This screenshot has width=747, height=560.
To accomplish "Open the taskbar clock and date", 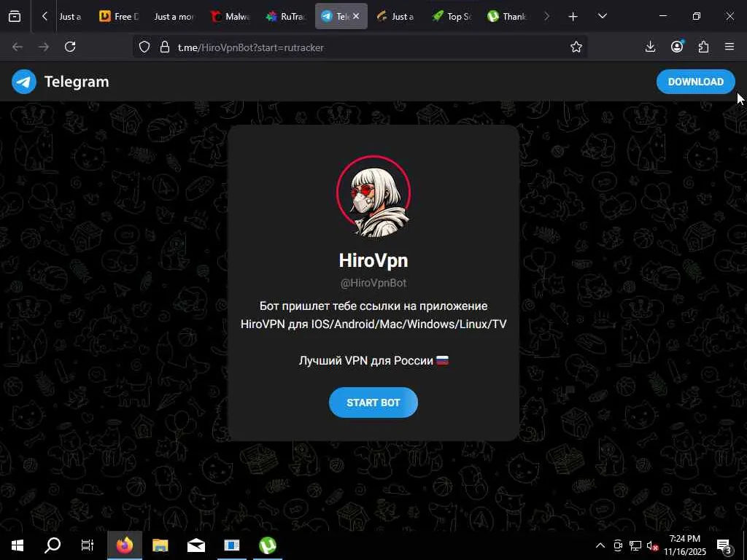I will point(684,545).
